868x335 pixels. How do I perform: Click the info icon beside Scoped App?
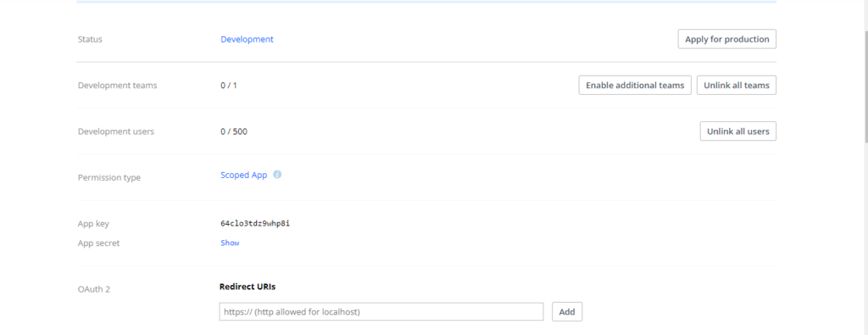[x=277, y=175]
